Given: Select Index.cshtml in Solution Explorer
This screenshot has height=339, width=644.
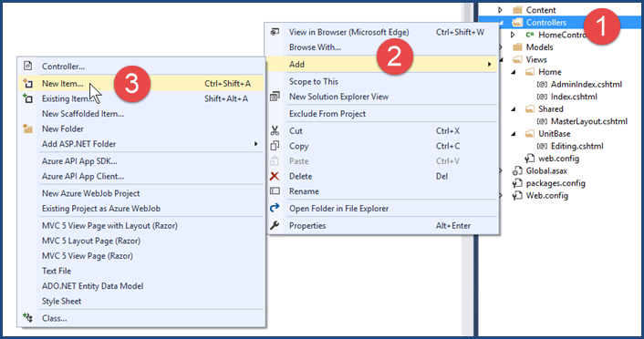Looking at the screenshot, I should tap(574, 97).
